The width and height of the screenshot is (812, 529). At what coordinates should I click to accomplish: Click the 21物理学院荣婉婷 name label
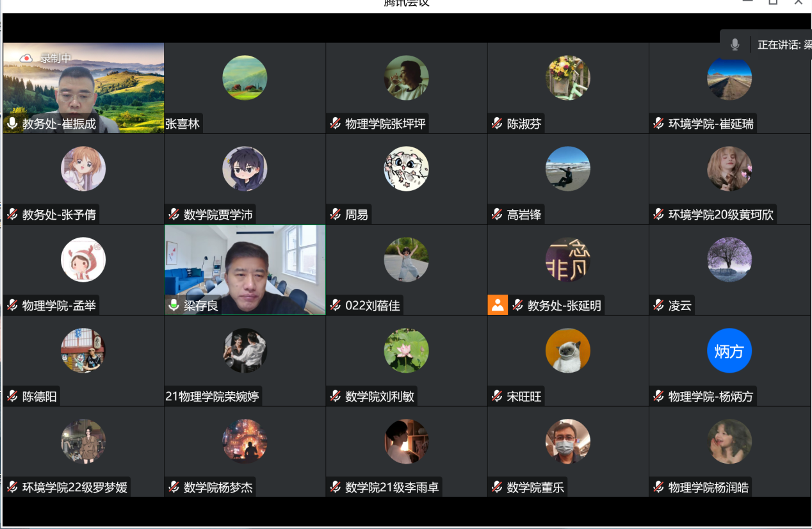tap(212, 396)
